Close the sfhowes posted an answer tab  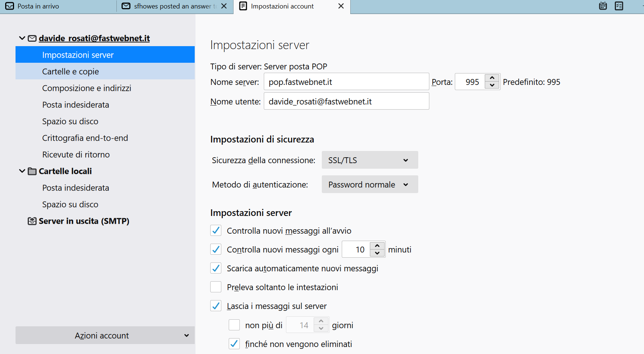[224, 6]
